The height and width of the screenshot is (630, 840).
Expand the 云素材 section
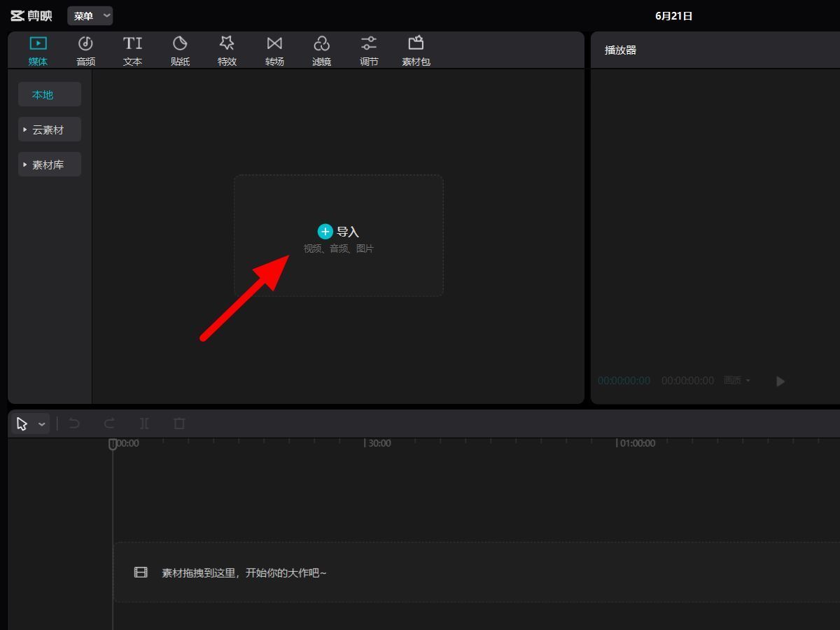tap(49, 129)
